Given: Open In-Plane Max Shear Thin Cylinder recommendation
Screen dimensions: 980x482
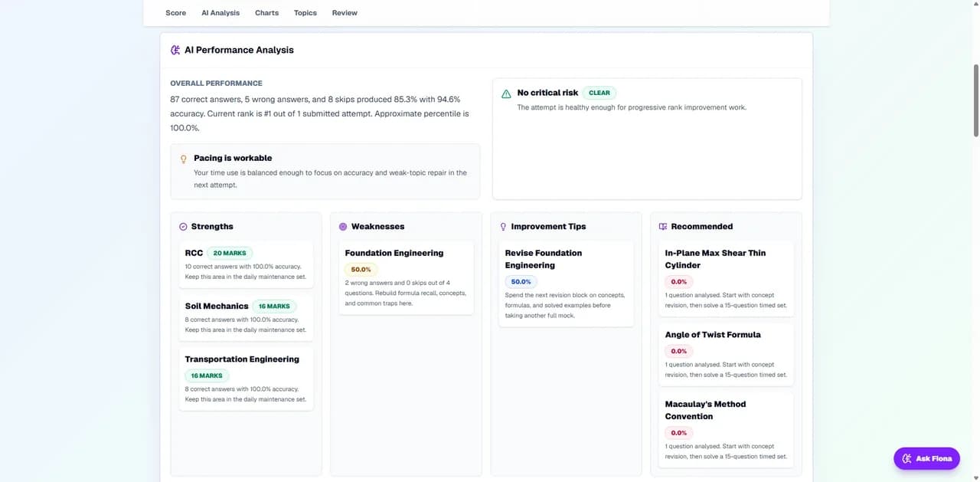Looking at the screenshot, I should pos(715,259).
